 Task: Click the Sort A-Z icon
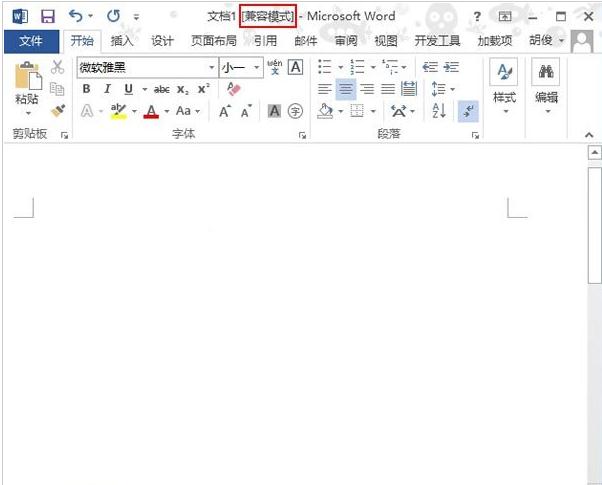(439, 111)
